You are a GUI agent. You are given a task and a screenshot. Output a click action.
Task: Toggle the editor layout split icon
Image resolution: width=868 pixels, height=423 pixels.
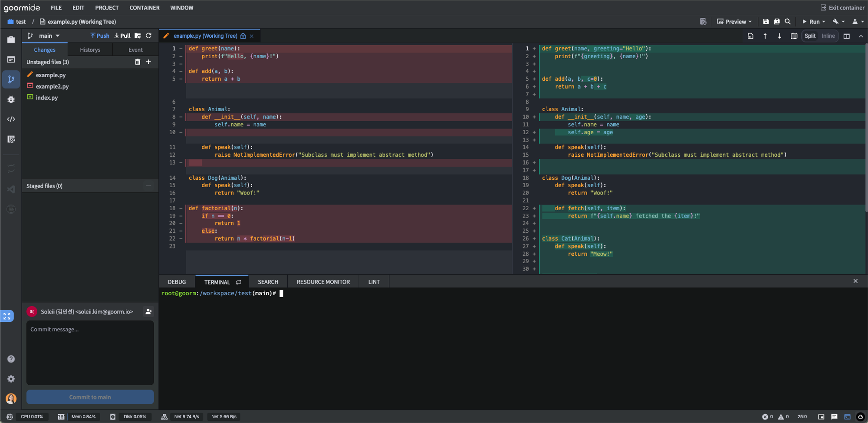pos(846,36)
